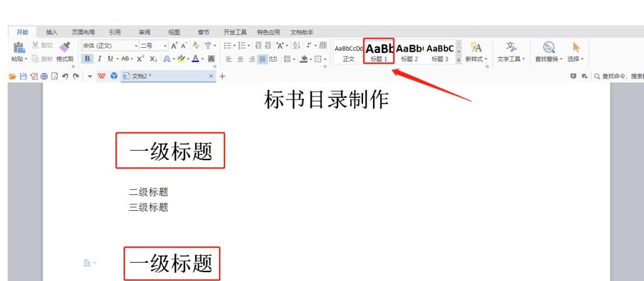Click the Save floppy disk icon
Viewport: 644px width, 281px height.
[23, 77]
